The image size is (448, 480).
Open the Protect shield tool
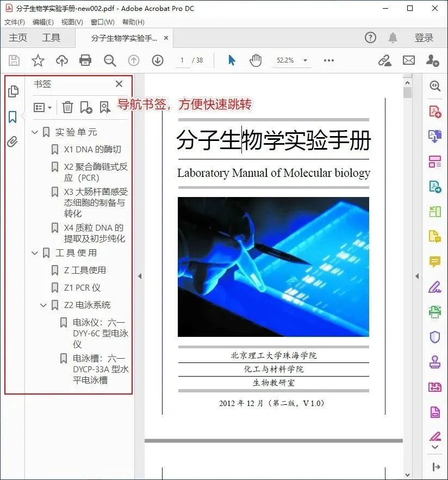tap(435, 337)
